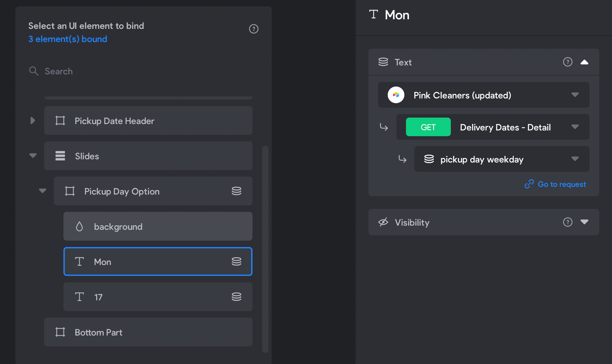Click the Slides list icon
This screenshot has height=364, width=612.
pos(60,156)
